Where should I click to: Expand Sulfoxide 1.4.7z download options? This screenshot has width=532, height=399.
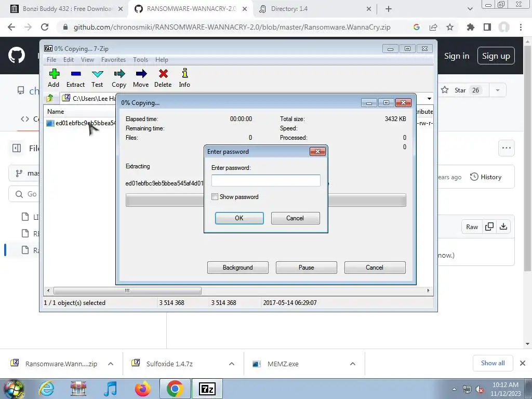point(232,364)
